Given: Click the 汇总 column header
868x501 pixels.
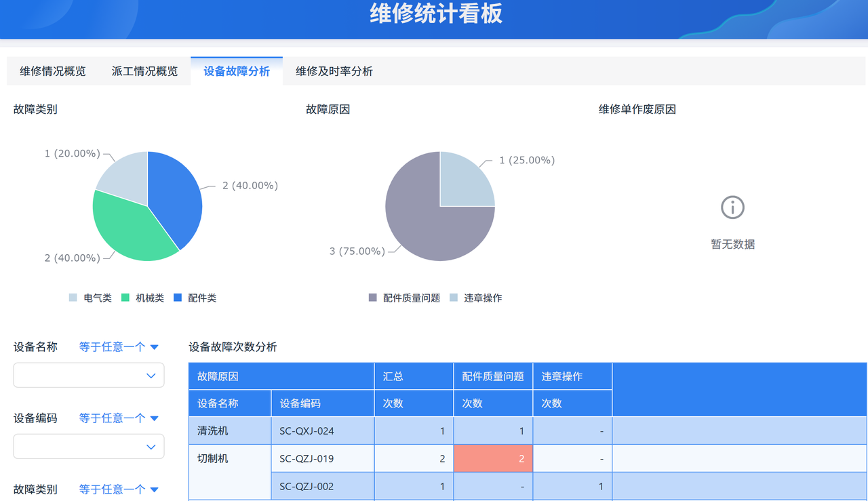Looking at the screenshot, I should tap(414, 376).
